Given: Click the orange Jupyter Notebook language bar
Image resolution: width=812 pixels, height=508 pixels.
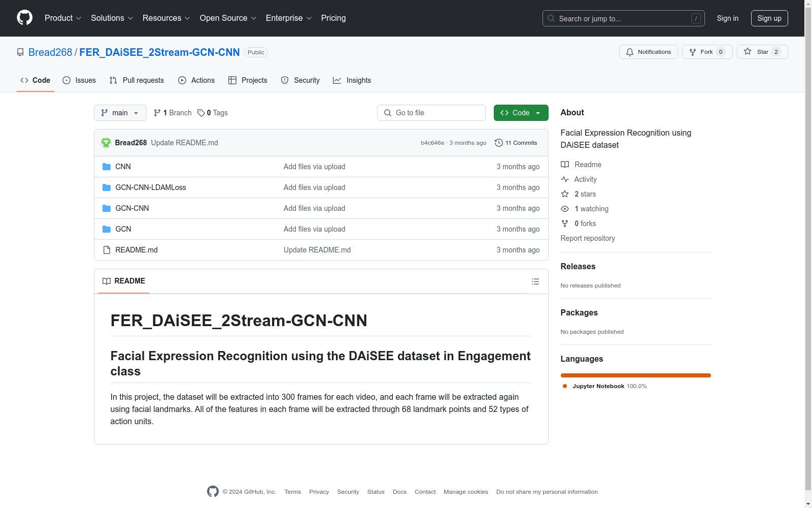Looking at the screenshot, I should coord(636,375).
